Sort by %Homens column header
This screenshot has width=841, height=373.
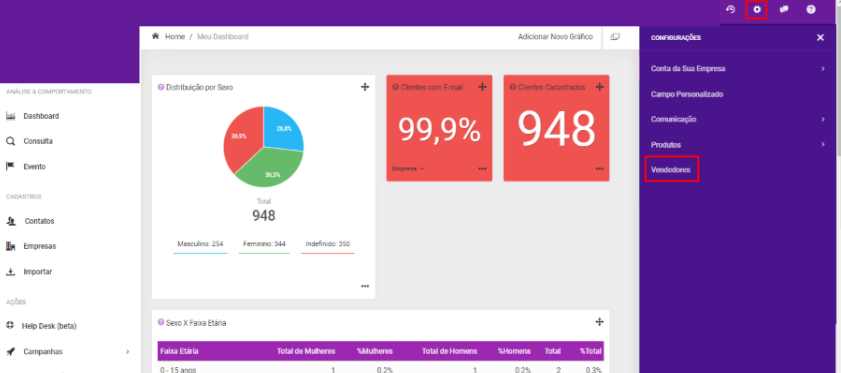pos(514,351)
